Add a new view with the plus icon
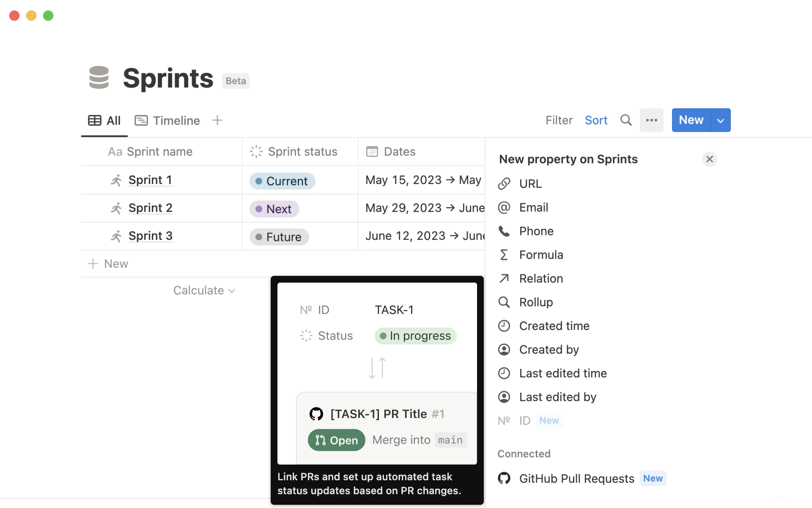Screen dimensions: 812x508 point(217,120)
